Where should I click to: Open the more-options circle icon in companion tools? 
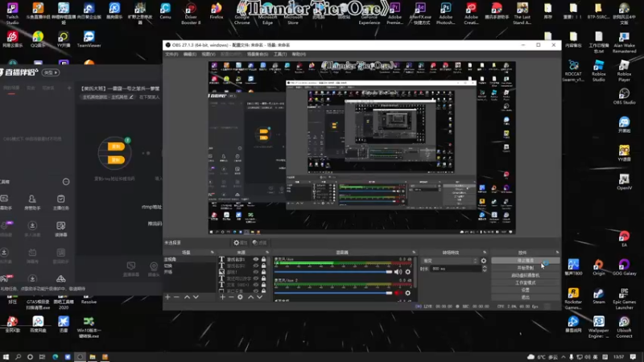point(66,182)
